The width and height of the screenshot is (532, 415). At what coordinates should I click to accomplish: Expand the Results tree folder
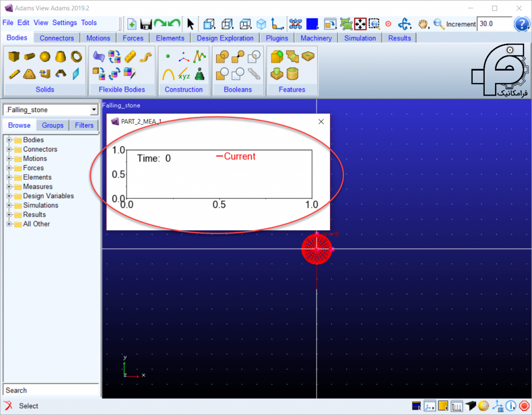(9, 215)
